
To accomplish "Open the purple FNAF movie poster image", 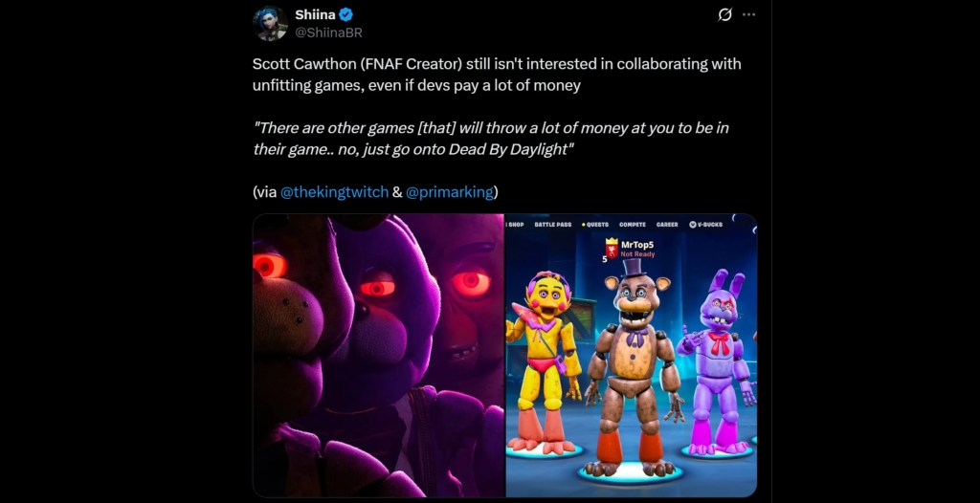I will pos(378,355).
